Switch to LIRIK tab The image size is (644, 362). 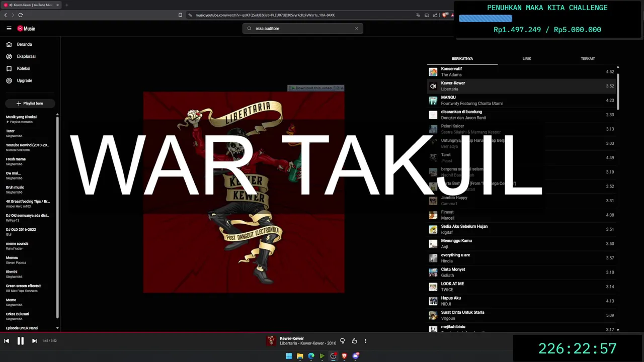527,59
